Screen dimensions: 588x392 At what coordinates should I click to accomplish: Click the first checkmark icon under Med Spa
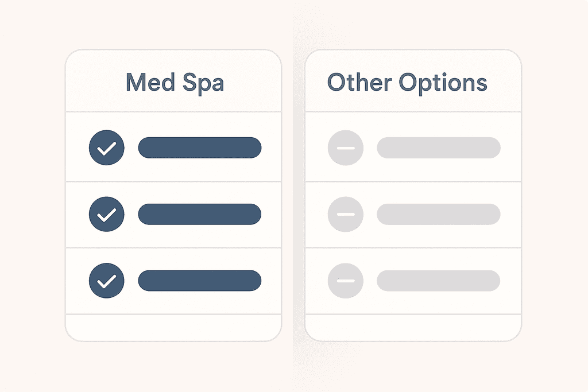pos(106,148)
